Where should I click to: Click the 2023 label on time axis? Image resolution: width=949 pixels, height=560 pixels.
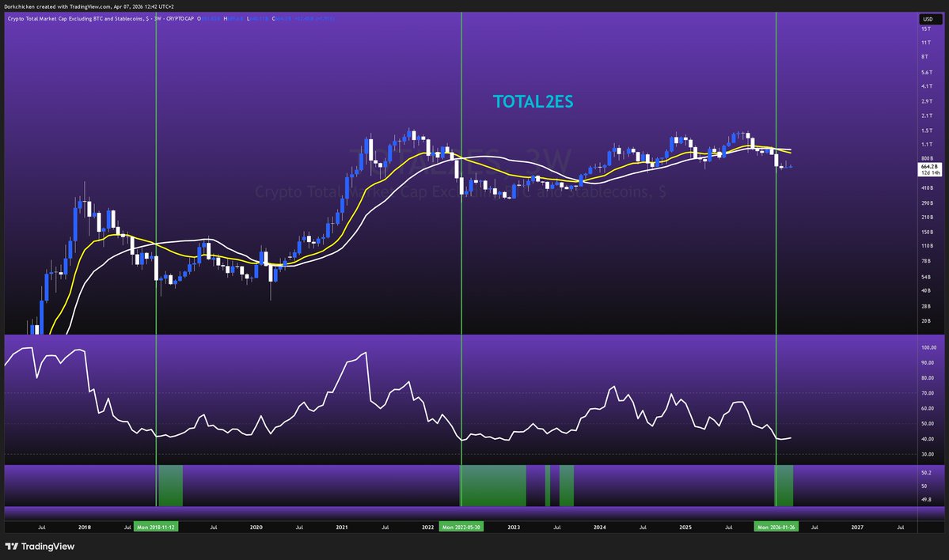coord(514,528)
